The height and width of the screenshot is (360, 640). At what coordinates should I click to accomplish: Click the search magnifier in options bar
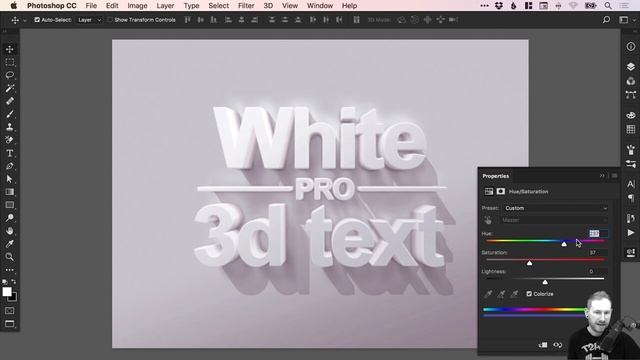click(606, 20)
